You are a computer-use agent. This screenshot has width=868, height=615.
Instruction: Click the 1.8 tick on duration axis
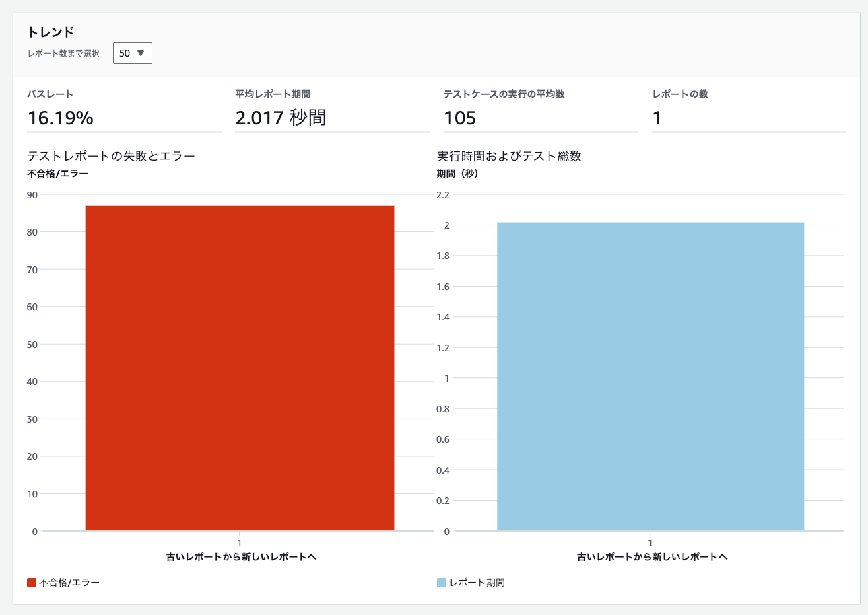[442, 256]
